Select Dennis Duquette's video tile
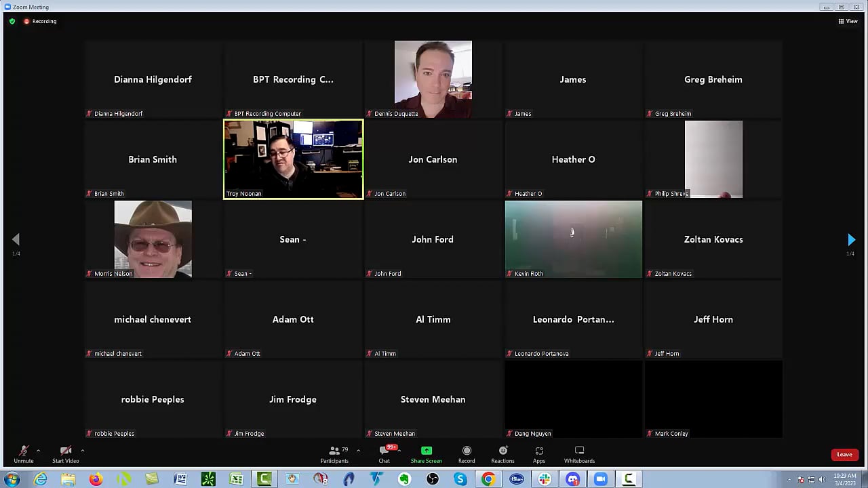This screenshot has height=488, width=868. 433,79
